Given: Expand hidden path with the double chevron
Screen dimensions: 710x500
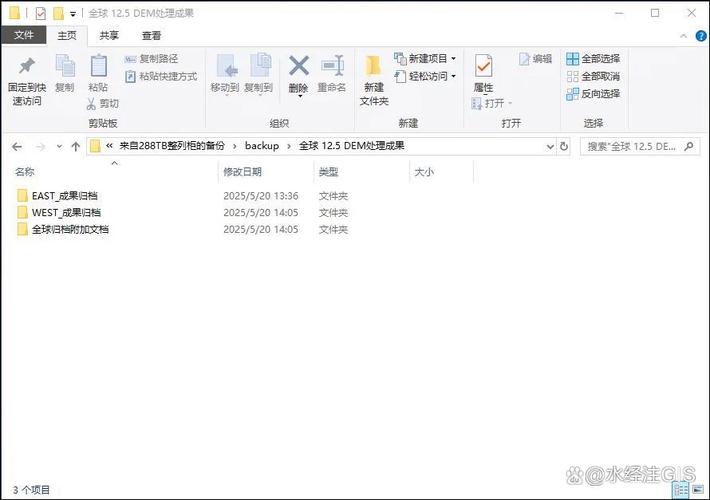Looking at the screenshot, I should [109, 146].
